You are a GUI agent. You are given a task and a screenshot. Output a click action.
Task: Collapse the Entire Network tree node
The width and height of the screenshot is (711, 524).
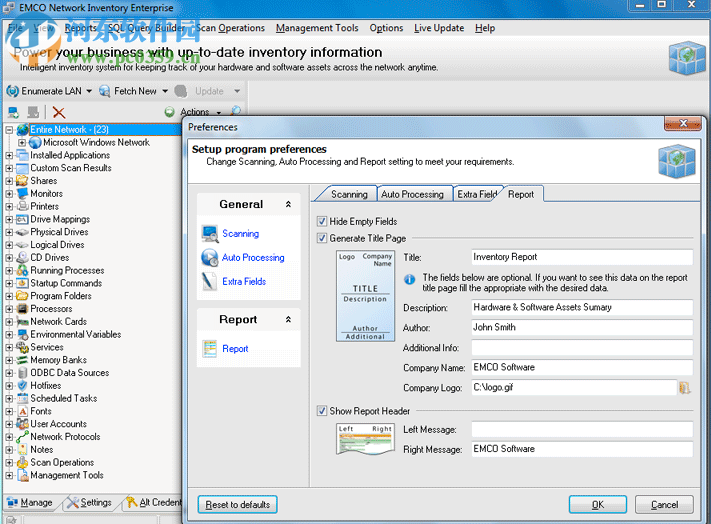(x=9, y=130)
